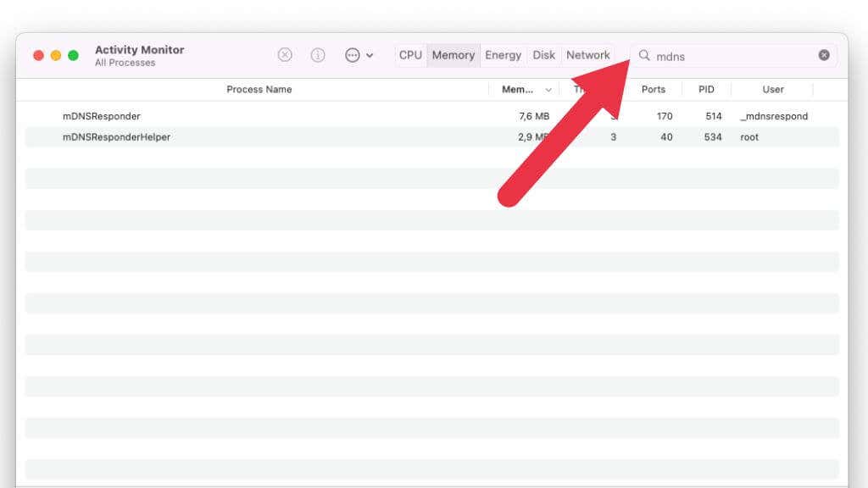The width and height of the screenshot is (868, 488).
Task: Focus the search field containing mdns
Action: point(733,55)
